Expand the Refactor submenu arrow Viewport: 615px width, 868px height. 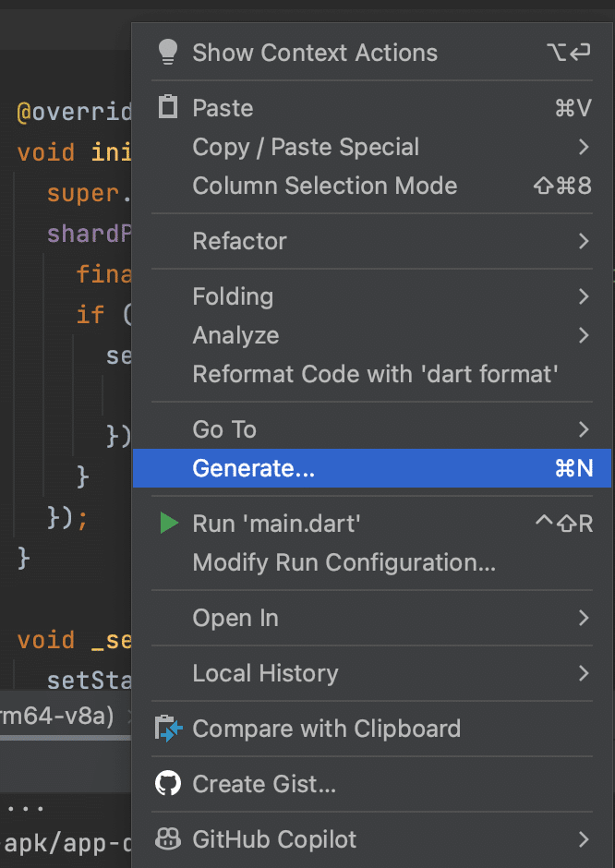click(584, 241)
